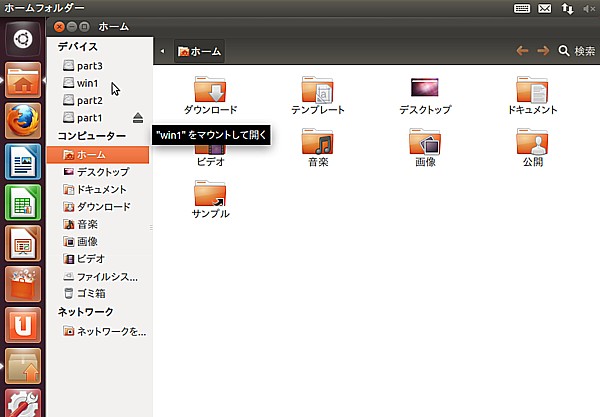
Task: Click the sidebar pane divider grip
Action: pyautogui.click(x=151, y=227)
